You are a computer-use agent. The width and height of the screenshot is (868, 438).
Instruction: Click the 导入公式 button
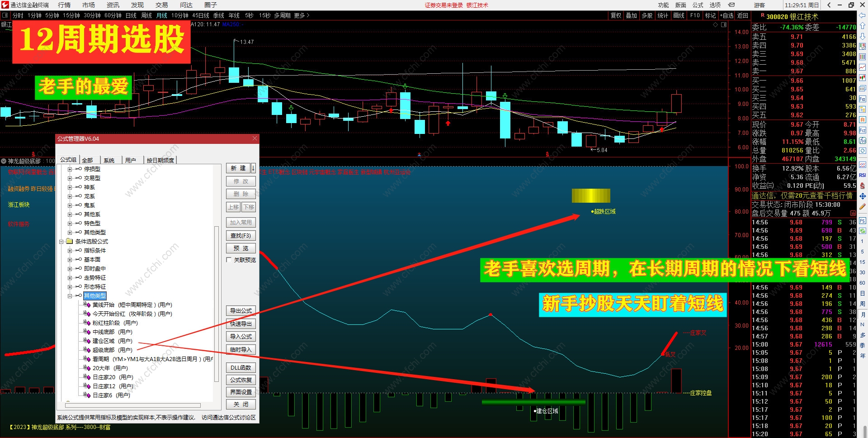pos(241,337)
